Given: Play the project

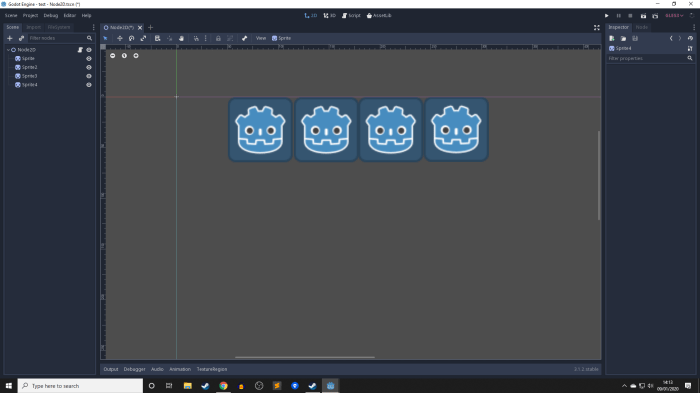Looking at the screenshot, I should 607,16.
